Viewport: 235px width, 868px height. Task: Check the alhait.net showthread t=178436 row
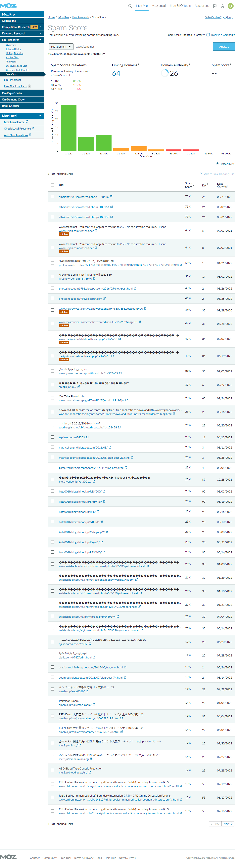click(x=52, y=196)
